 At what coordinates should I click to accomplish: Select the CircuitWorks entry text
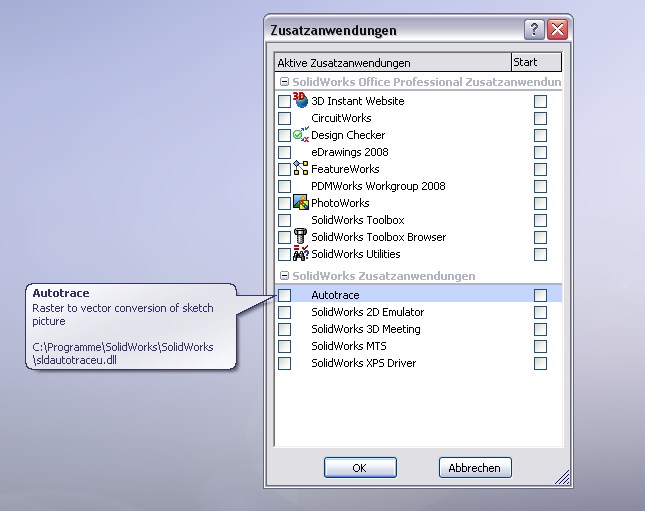(x=341, y=118)
